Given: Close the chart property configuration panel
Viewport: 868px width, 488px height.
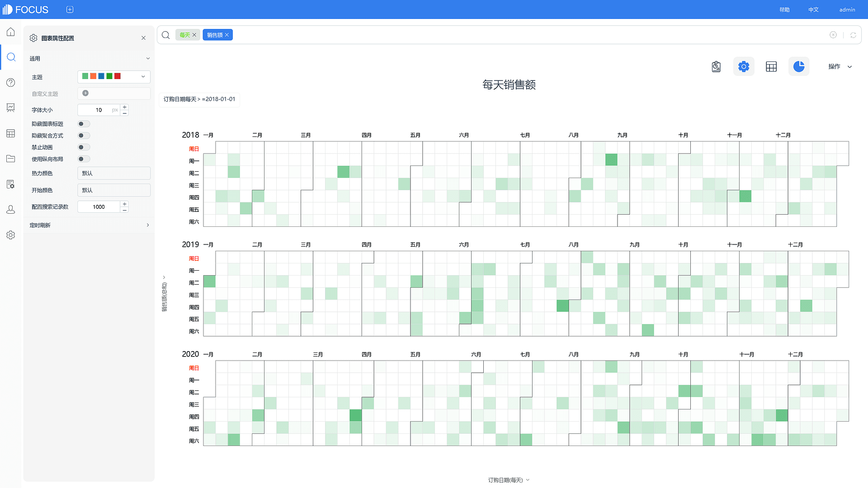Looking at the screenshot, I should coord(143,38).
